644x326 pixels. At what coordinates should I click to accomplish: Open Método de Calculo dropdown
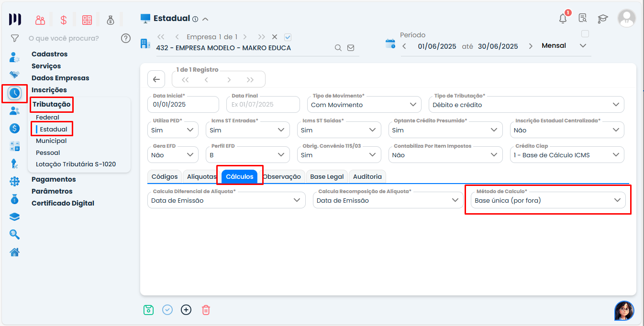coord(548,200)
